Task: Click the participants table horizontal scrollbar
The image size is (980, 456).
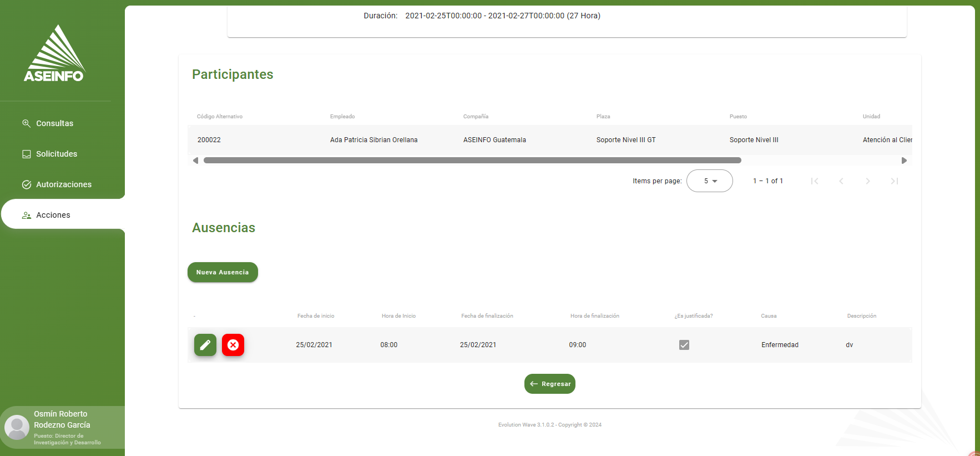Action: tap(472, 161)
